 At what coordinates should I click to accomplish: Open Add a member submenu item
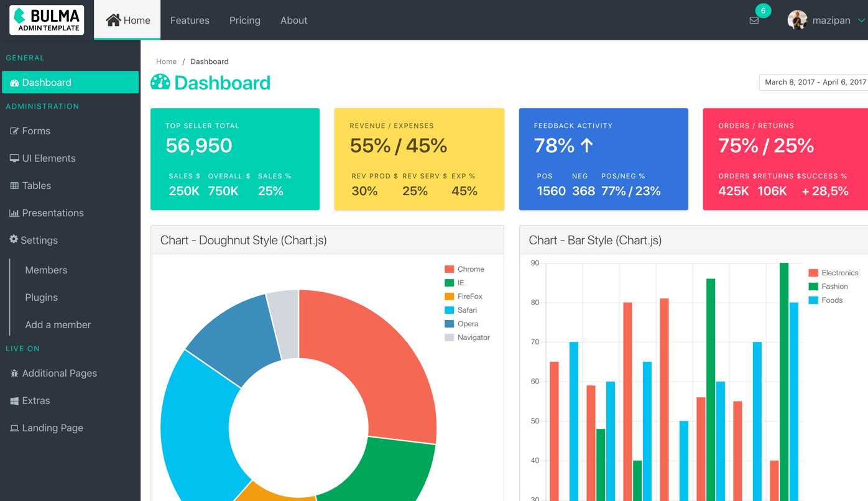(58, 325)
